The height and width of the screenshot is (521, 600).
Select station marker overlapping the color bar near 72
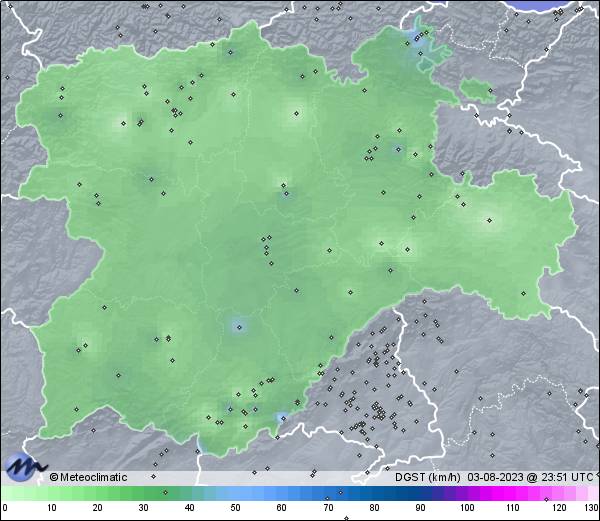click(x=341, y=492)
